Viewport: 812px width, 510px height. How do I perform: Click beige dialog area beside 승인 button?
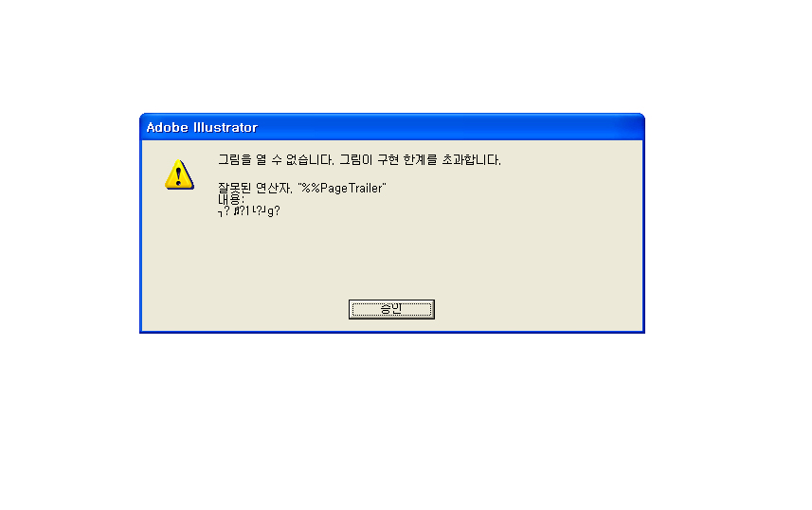(x=518, y=309)
